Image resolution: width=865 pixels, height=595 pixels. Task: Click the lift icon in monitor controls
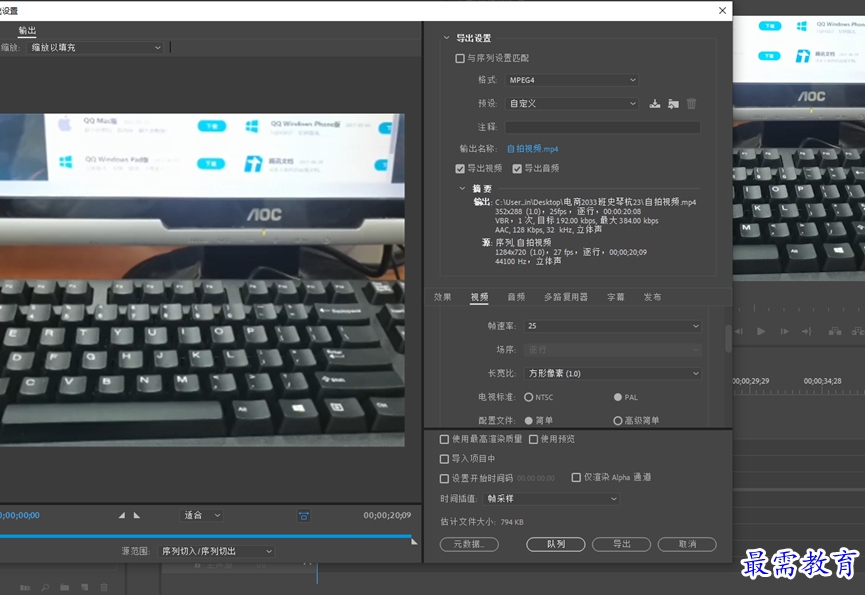click(x=835, y=331)
